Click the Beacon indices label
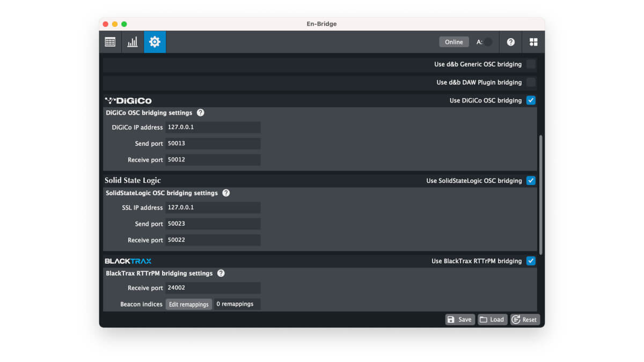The height and width of the screenshot is (362, 644). (141, 304)
